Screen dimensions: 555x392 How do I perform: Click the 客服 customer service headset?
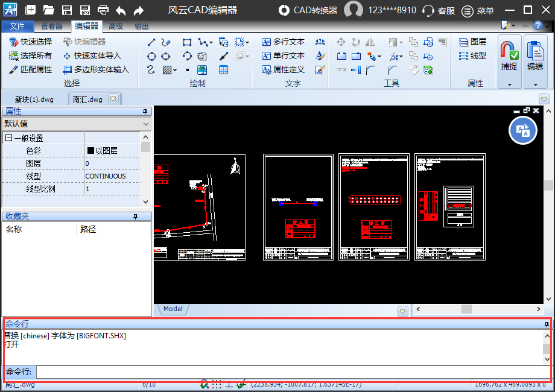pyautogui.click(x=439, y=11)
